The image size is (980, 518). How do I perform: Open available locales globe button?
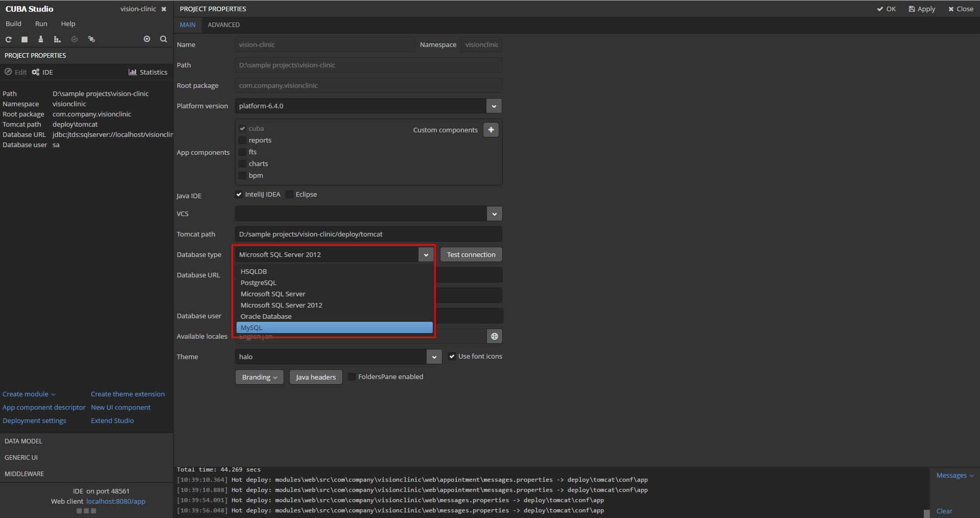point(495,336)
